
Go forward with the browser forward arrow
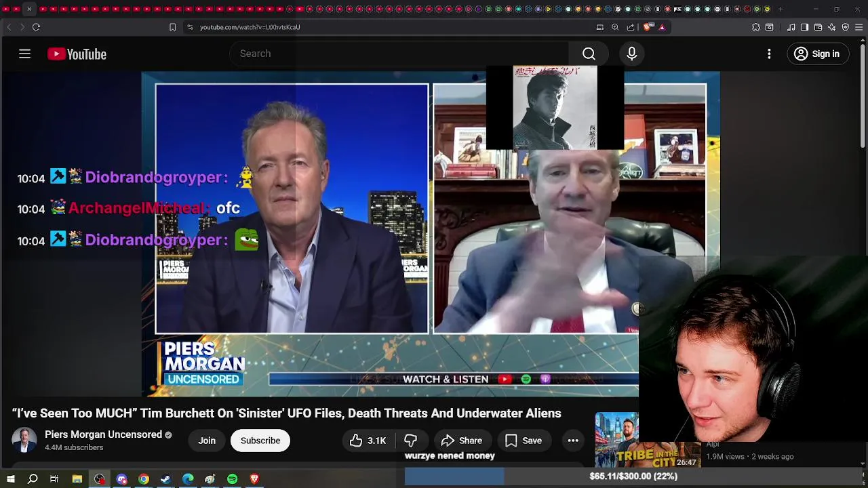coord(22,27)
